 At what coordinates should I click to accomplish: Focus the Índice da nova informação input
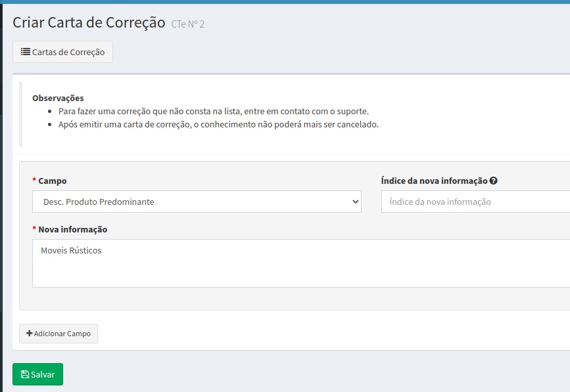tap(475, 202)
